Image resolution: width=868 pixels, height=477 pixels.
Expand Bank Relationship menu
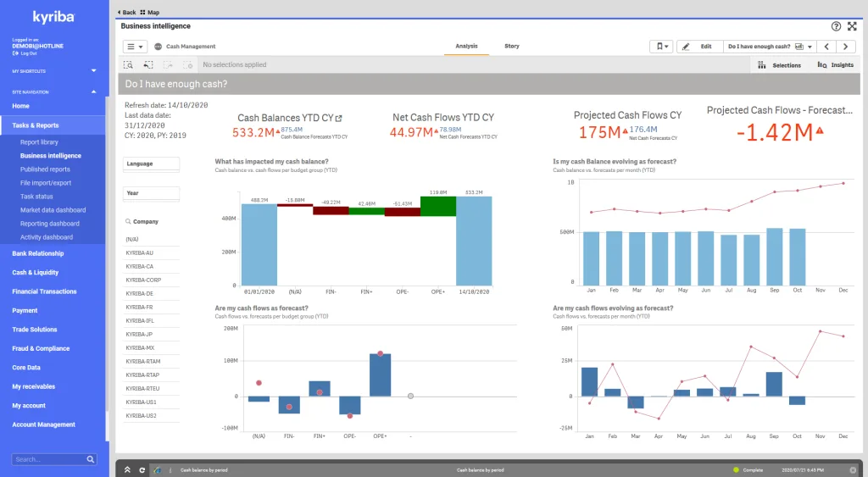(x=38, y=253)
